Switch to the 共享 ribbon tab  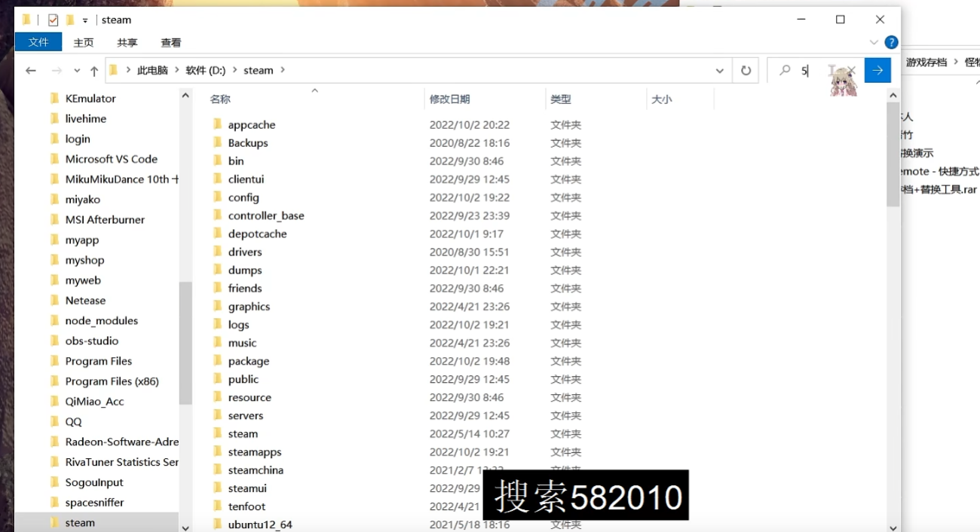127,43
